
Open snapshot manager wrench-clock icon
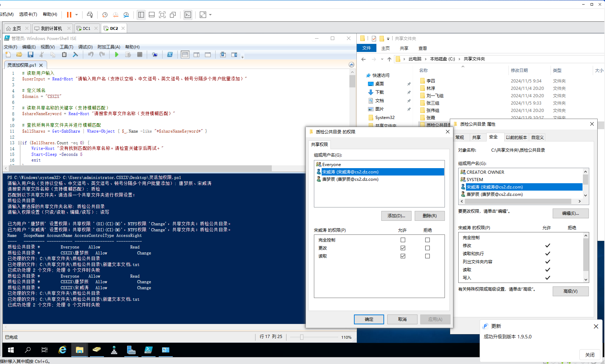tap(126, 15)
